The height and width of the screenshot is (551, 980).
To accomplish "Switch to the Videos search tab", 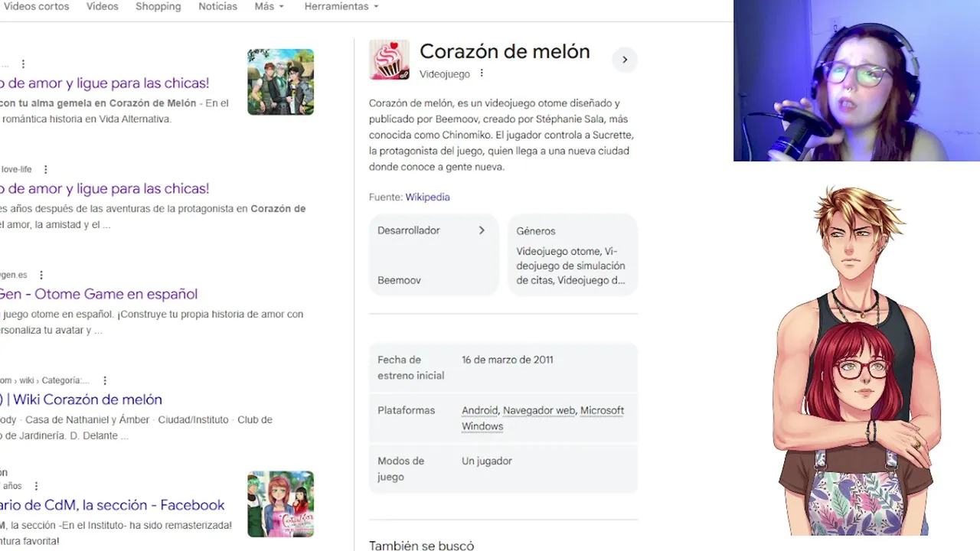I will point(103,6).
